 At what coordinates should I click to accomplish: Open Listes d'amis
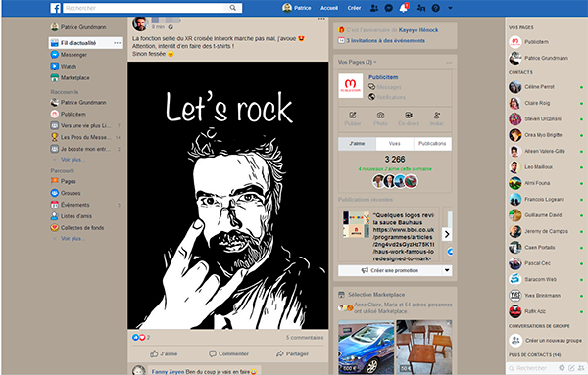coord(72,216)
